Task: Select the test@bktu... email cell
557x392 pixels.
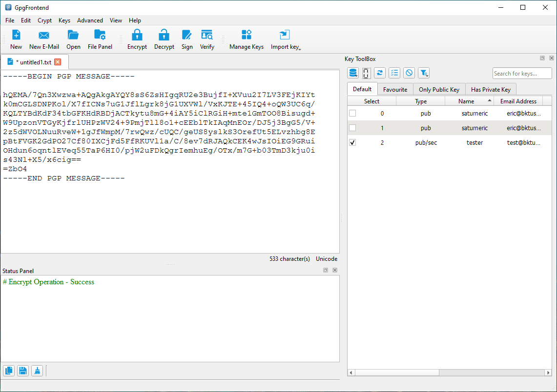Action: click(524, 142)
